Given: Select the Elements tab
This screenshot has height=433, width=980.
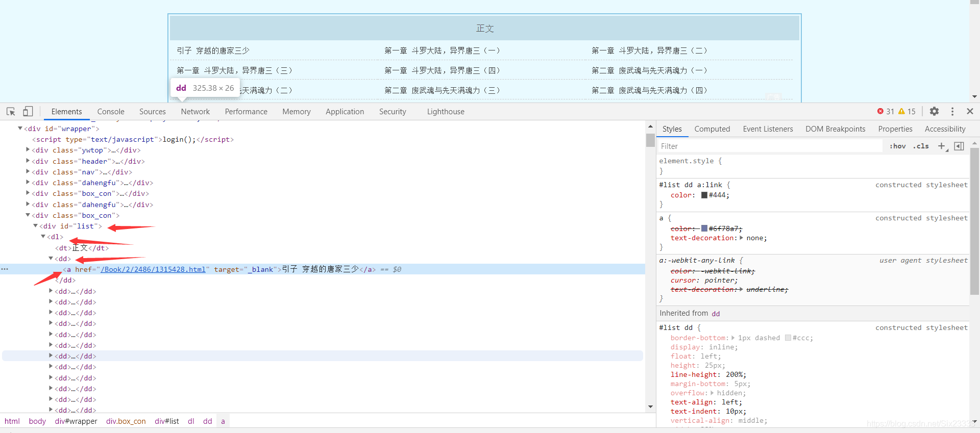Looking at the screenshot, I should click(66, 112).
